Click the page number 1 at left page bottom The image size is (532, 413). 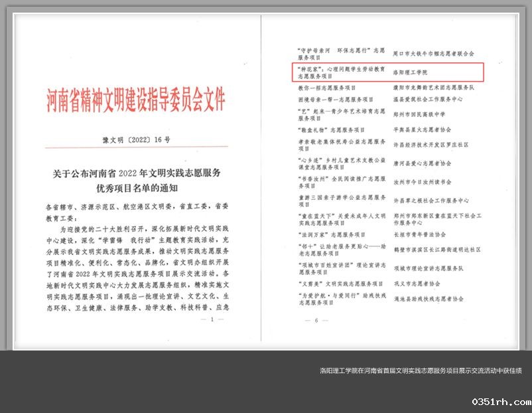click(212, 319)
